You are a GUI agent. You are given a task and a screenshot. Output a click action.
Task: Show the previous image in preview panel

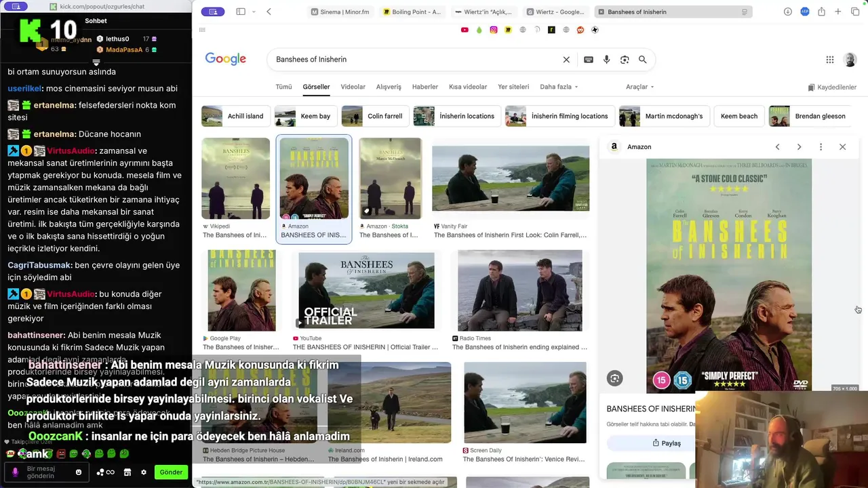[778, 147]
